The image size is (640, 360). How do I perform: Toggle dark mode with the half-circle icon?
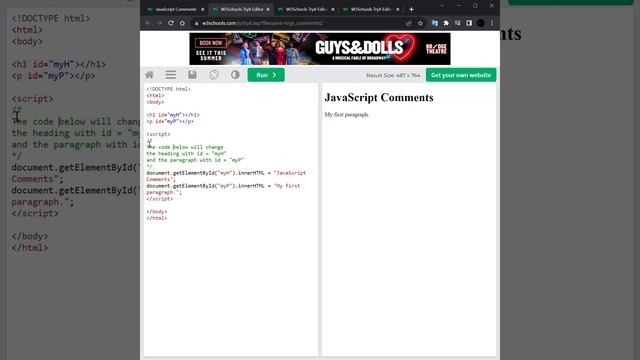pyautogui.click(x=235, y=75)
